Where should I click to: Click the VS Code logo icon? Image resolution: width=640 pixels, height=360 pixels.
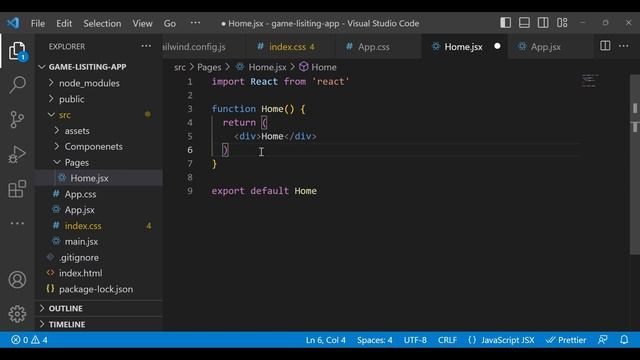tap(13, 23)
